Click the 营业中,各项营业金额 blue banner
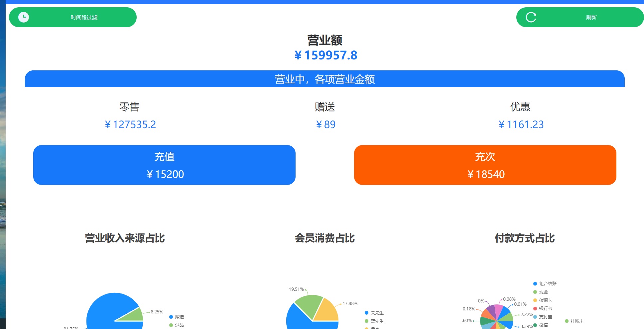The height and width of the screenshot is (329, 644). [324, 79]
